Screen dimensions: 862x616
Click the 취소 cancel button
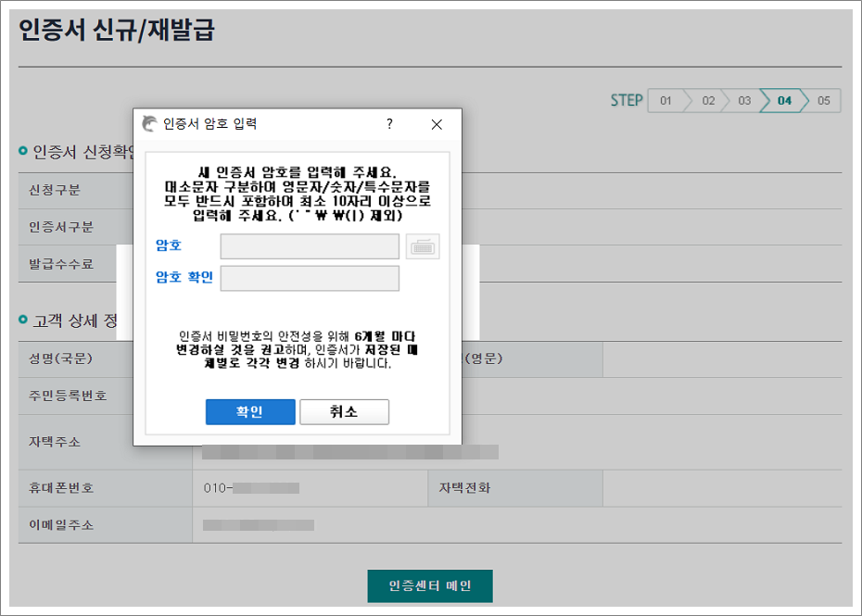click(x=344, y=411)
